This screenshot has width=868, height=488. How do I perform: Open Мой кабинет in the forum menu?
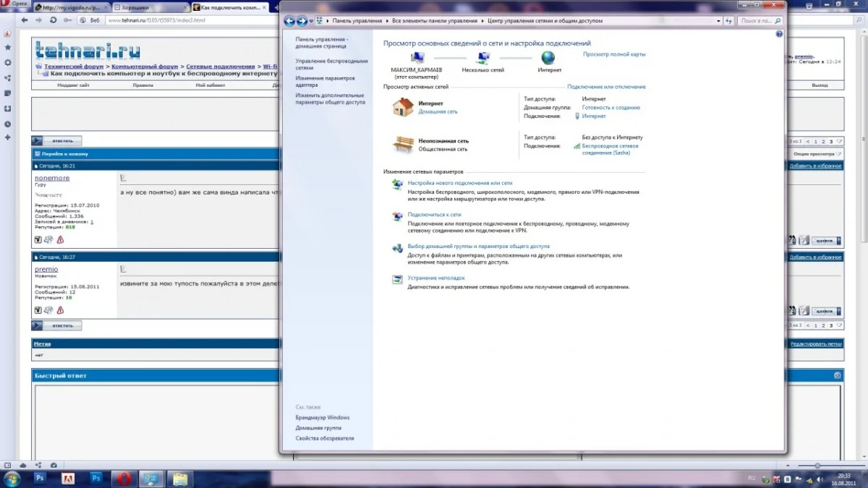click(210, 85)
